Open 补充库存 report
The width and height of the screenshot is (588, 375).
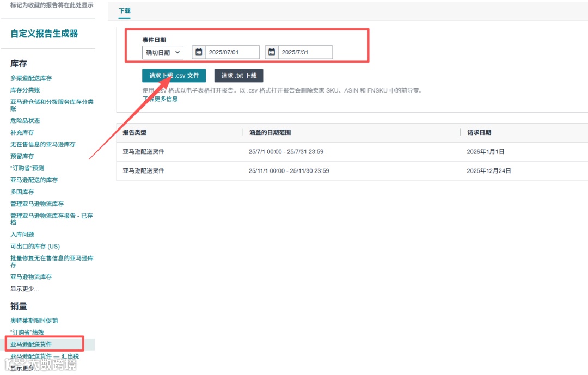(x=22, y=132)
